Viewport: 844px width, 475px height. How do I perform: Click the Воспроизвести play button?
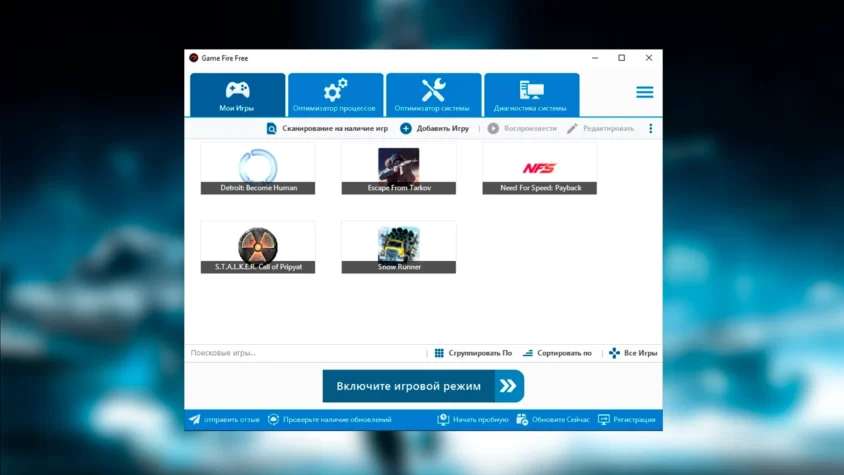click(x=522, y=128)
